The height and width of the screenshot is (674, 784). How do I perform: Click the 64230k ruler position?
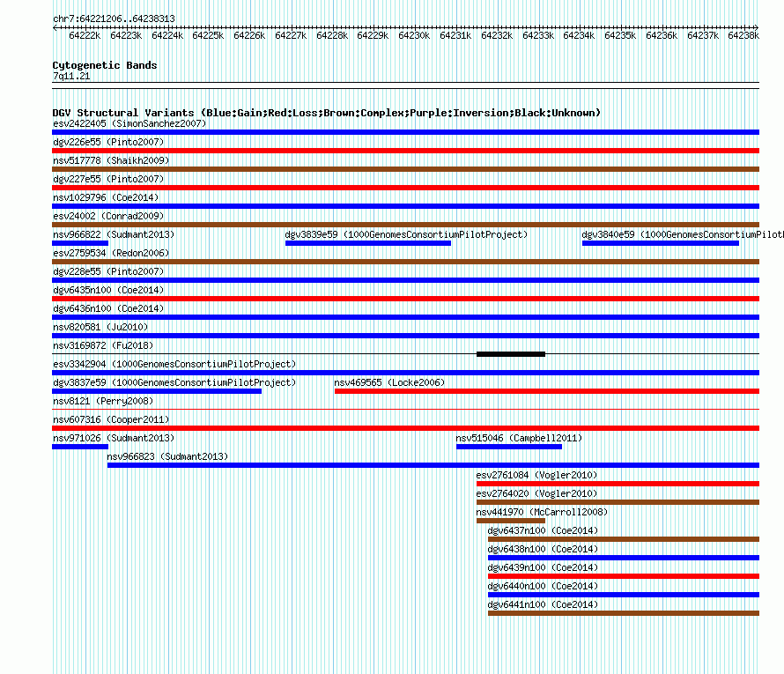[x=414, y=35]
